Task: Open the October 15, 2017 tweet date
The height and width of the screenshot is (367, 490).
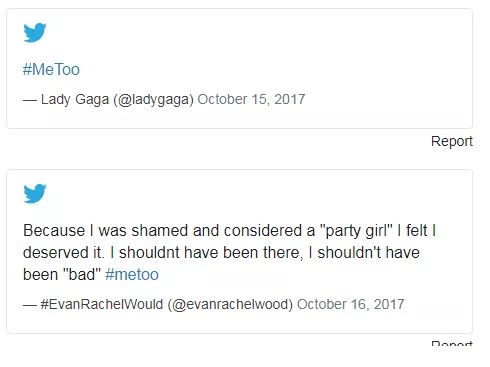Action: (x=251, y=99)
